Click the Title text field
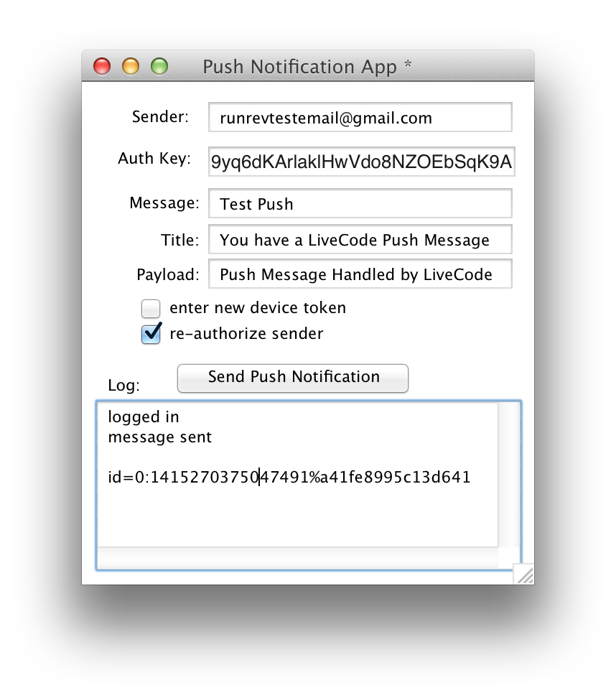Screen dimensions: 616x698 (x=360, y=240)
